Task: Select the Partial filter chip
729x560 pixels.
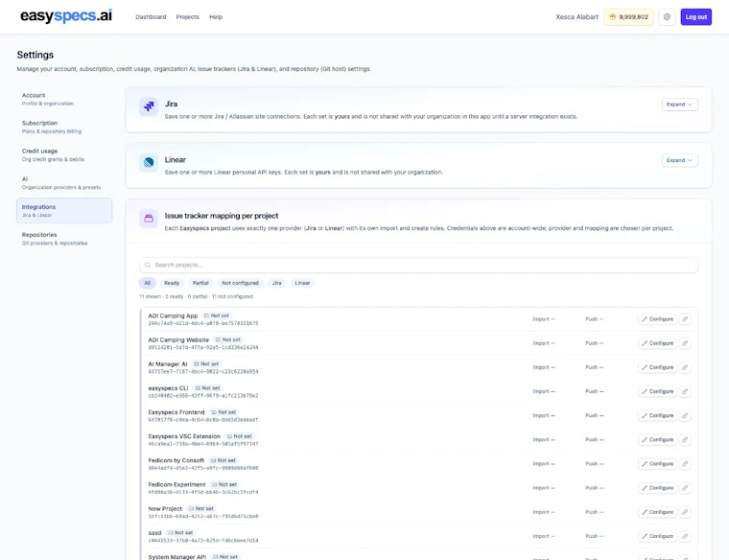Action: 200,283
